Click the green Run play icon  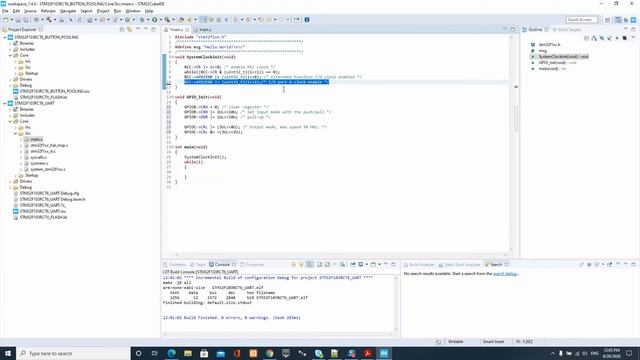155,20
